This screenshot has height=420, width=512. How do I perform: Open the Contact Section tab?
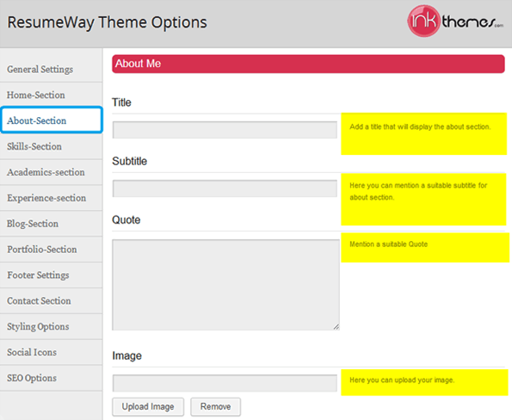pos(52,300)
